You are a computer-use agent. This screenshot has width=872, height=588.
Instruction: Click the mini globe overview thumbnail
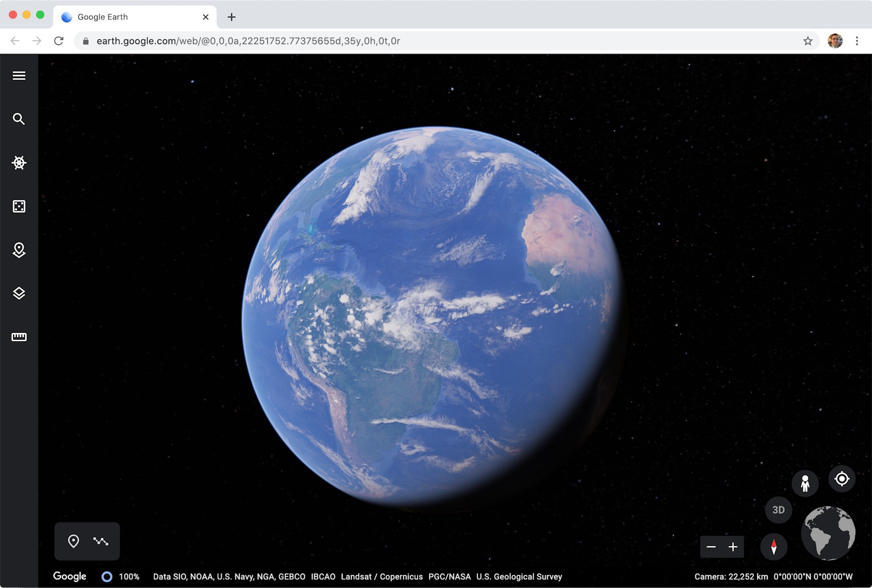[x=828, y=533]
